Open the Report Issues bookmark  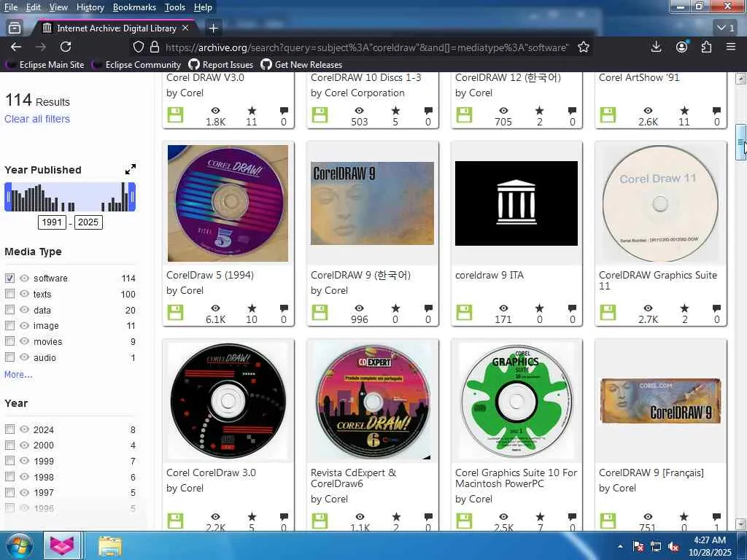coord(221,64)
